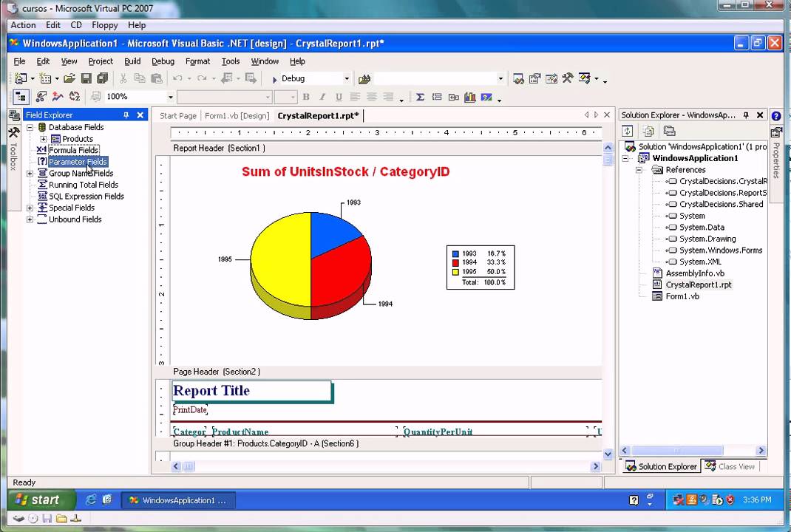Open the Tools menu
Screen dimensions: 791x532
[231, 61]
